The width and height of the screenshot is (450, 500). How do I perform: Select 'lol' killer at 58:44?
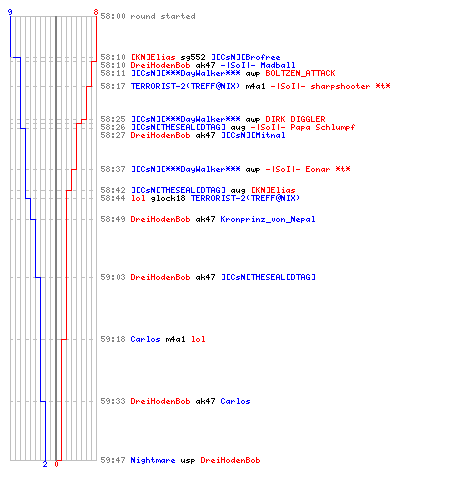click(138, 198)
